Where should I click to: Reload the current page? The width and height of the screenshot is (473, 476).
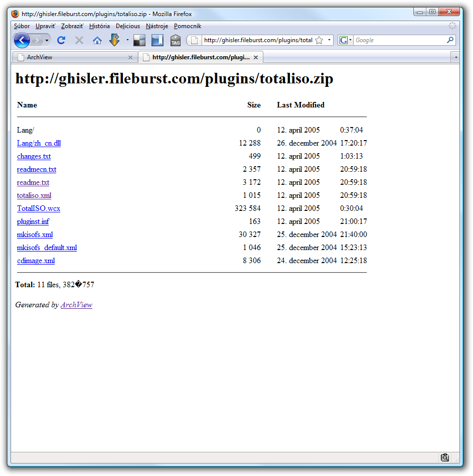click(x=61, y=40)
